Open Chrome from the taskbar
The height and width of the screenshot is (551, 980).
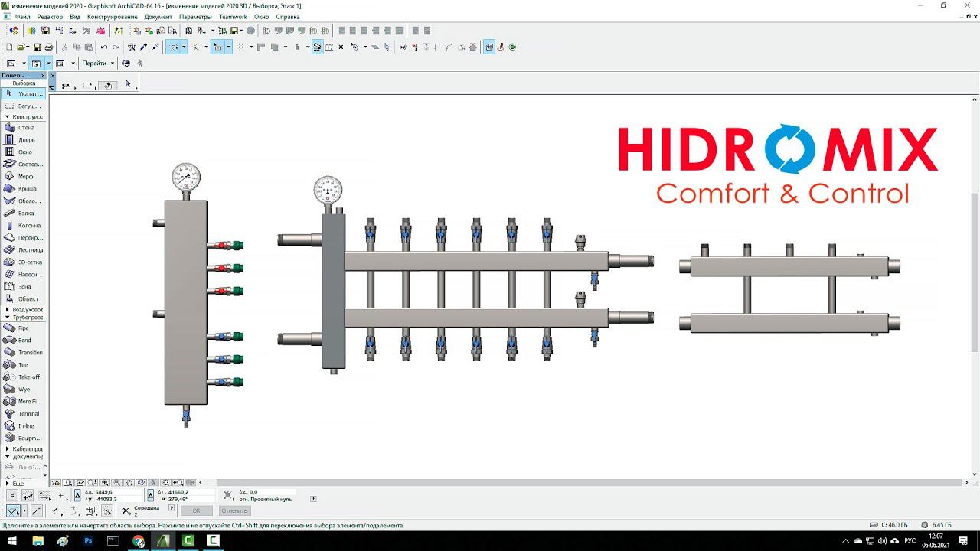[139, 541]
